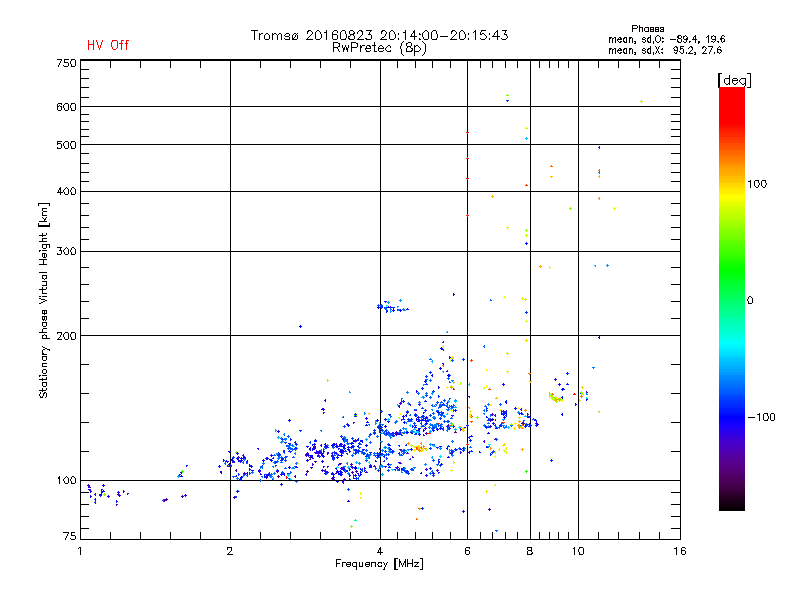Click the x-axis label "10"
800x600 pixels.
578,551
